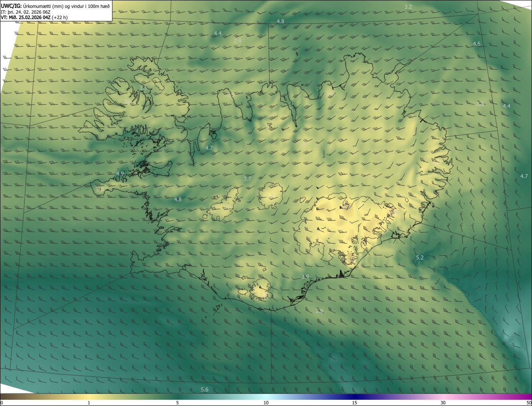Click the '1' tick label on the color scale
This screenshot has height=406, width=532.
[x=89, y=403]
